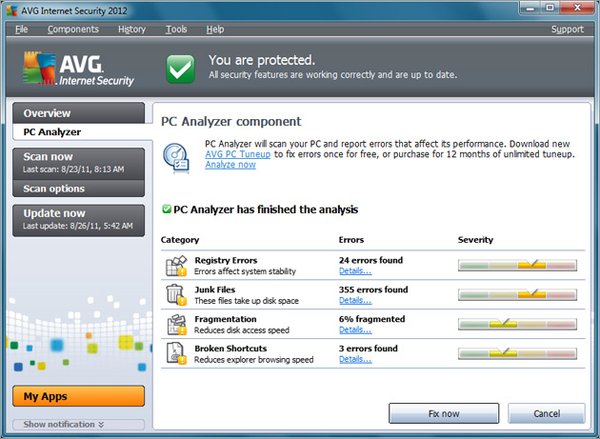Click the Fragmentation icon
600x439 pixels.
(176, 324)
